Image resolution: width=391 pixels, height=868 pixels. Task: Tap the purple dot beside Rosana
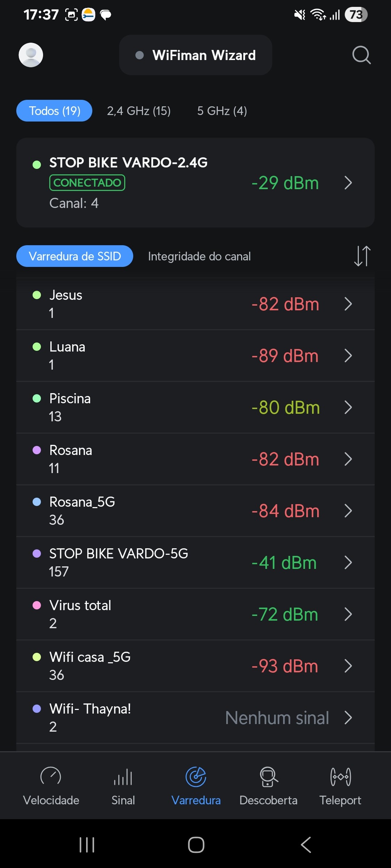[x=37, y=450]
